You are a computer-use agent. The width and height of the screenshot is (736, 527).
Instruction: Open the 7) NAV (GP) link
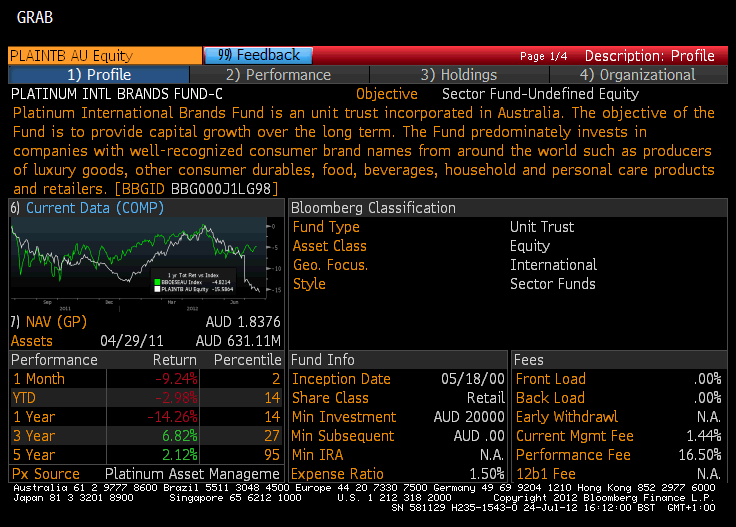[48, 322]
